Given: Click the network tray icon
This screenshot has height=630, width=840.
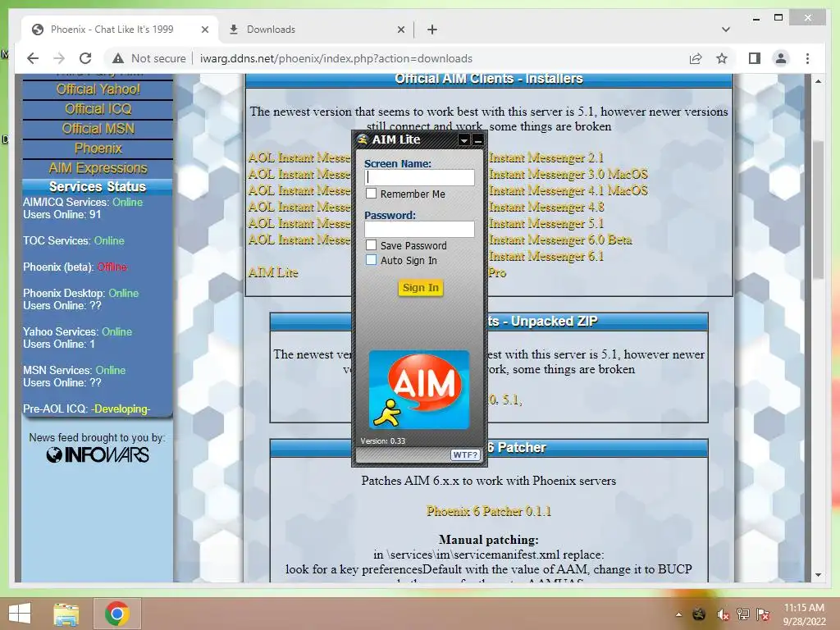Looking at the screenshot, I should (742, 614).
